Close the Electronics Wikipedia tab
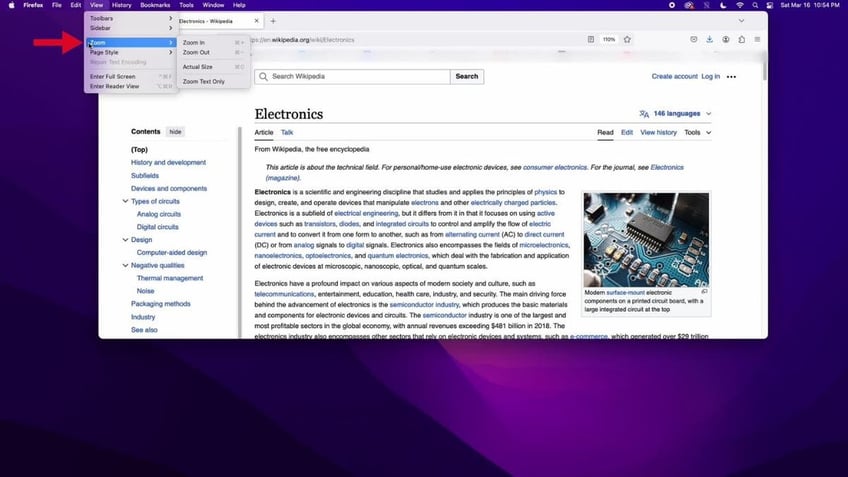The image size is (848, 477). click(256, 21)
